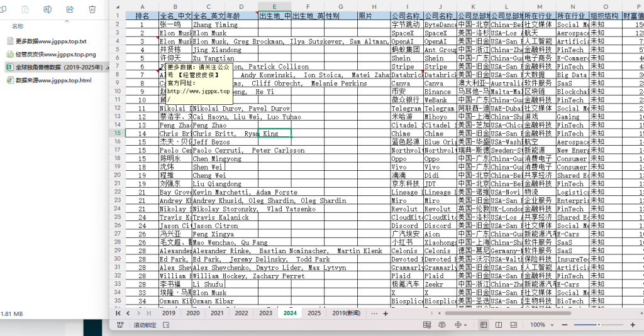Click the Rename icon in file explorer
Image resolution: width=644 pixels, height=336 pixels.
(x=48, y=9)
